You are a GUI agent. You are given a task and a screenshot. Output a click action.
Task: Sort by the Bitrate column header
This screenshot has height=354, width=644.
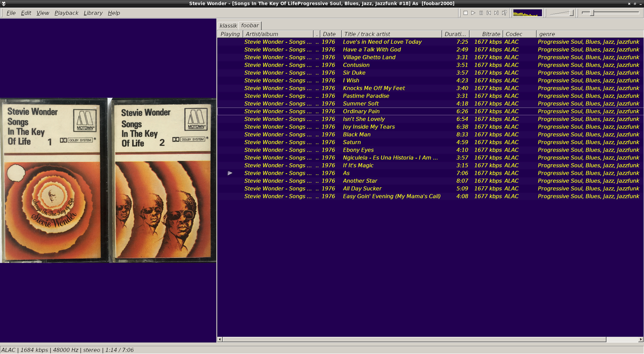coord(487,34)
